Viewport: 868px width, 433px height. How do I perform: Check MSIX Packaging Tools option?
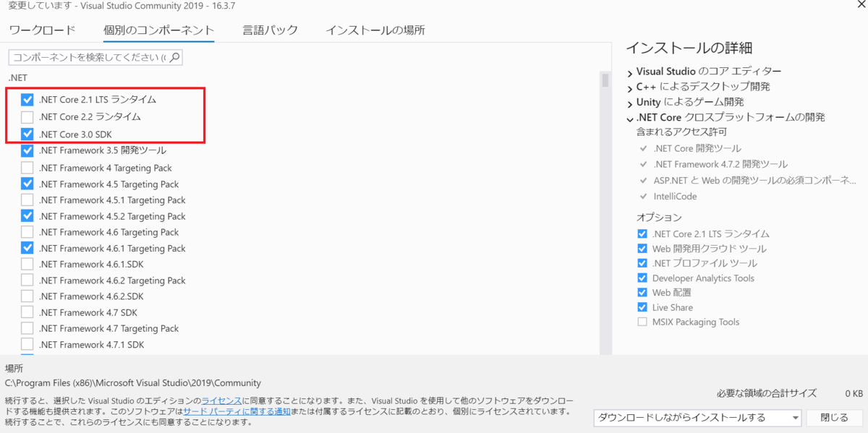(642, 322)
